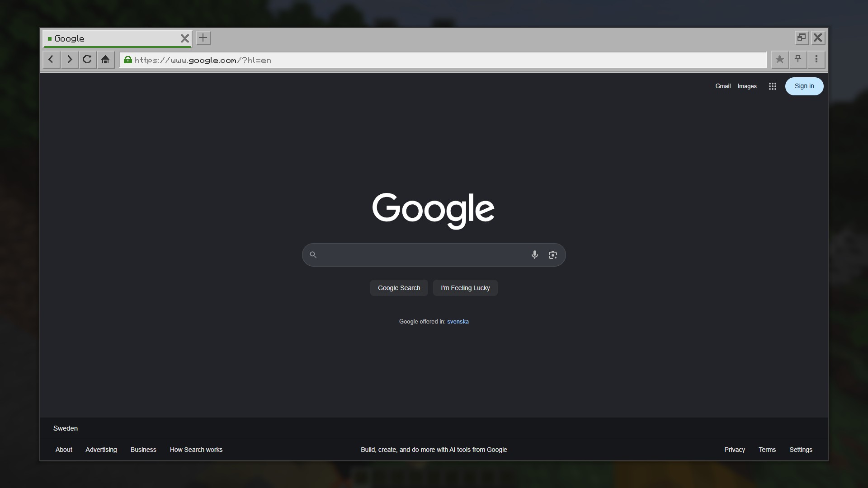
Task: Open a new tab with plus button
Action: point(203,38)
